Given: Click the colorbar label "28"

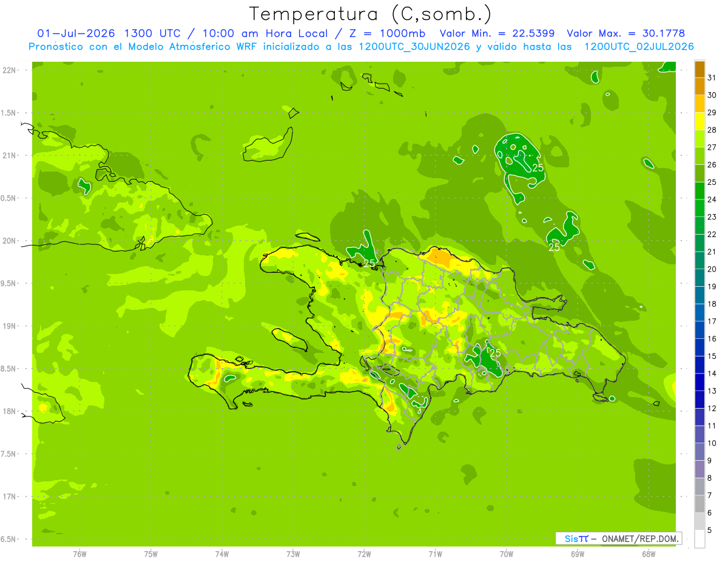Looking at the screenshot, I should [712, 130].
